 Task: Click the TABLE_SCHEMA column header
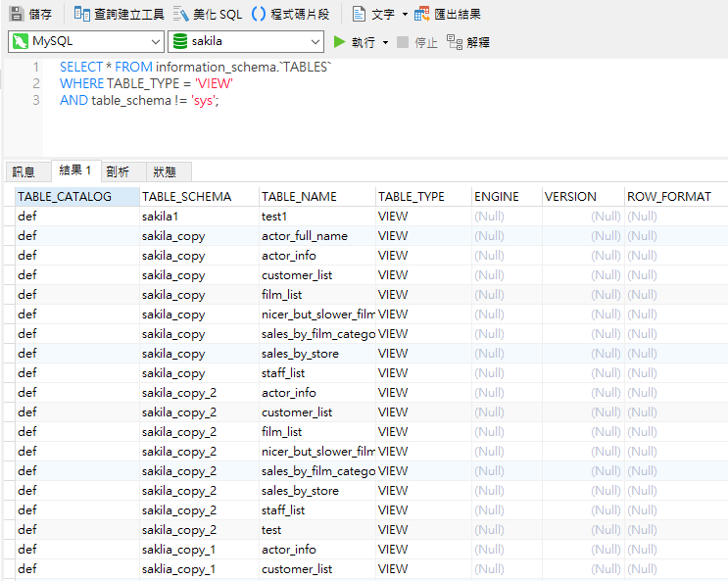click(x=186, y=196)
